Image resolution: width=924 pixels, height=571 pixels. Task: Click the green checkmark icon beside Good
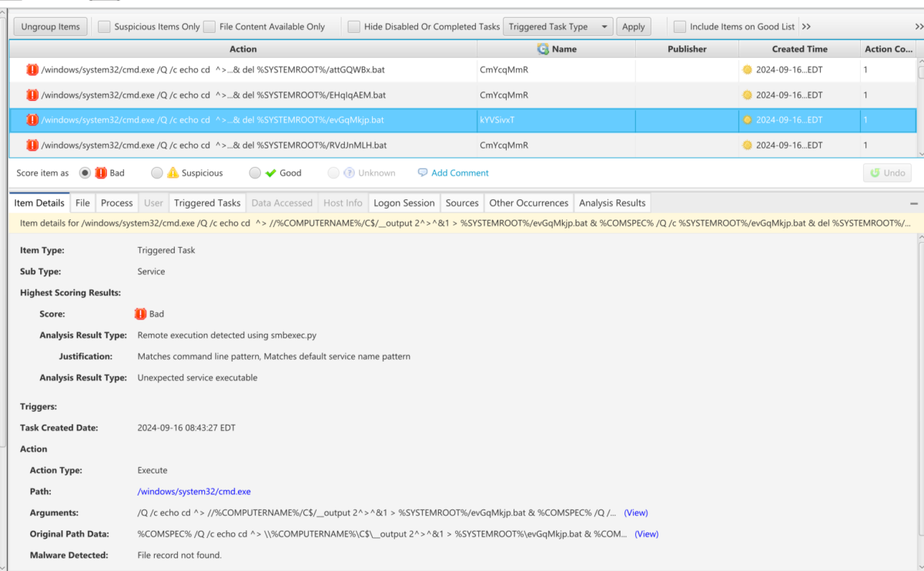(x=271, y=172)
